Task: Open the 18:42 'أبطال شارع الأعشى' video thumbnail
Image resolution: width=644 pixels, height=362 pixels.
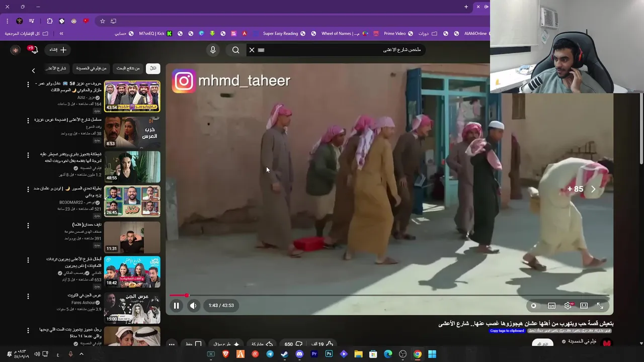Action: (132, 271)
